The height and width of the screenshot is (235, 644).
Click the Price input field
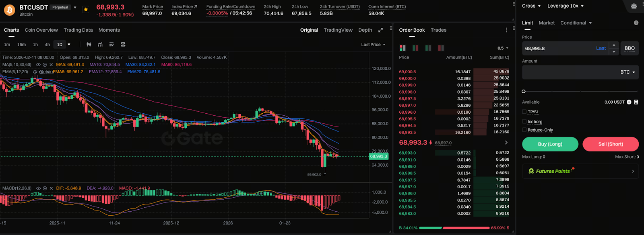pos(565,48)
